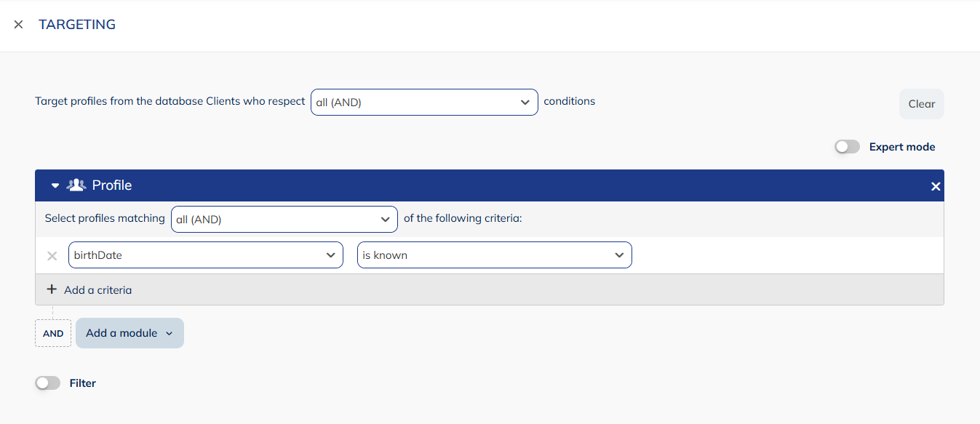Click the AND connector label
Viewport: 980px width, 424px height.
[x=52, y=332]
